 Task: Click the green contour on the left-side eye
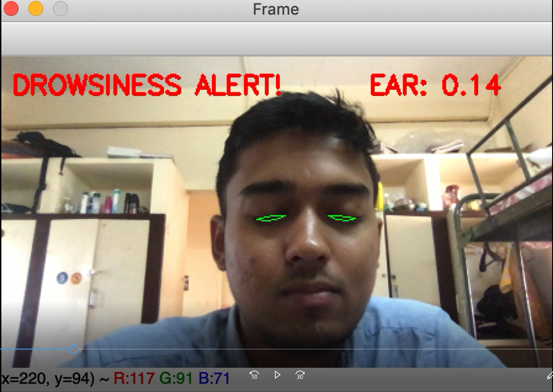click(x=270, y=219)
